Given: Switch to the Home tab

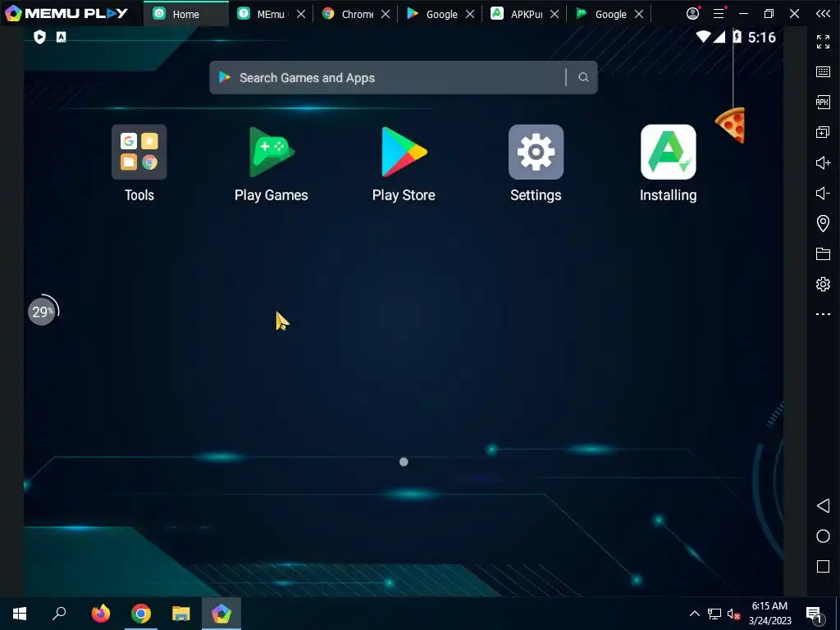Looking at the screenshot, I should click(185, 14).
